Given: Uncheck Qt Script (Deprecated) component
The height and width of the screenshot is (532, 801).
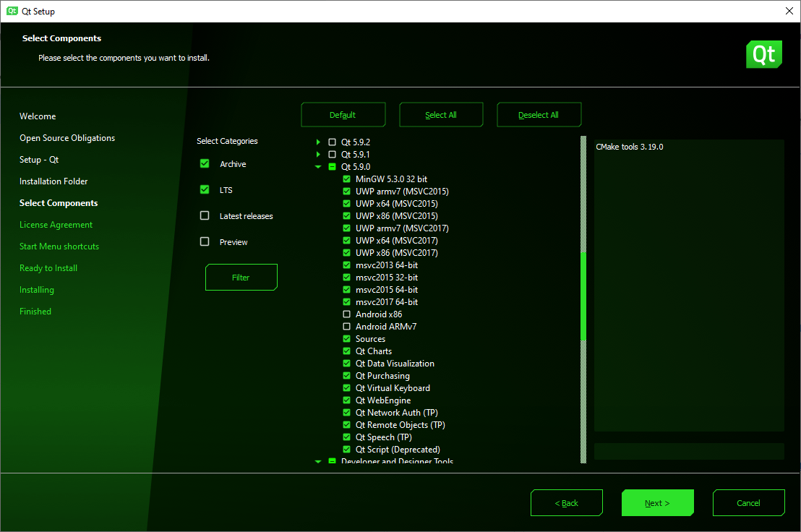Looking at the screenshot, I should click(x=346, y=450).
